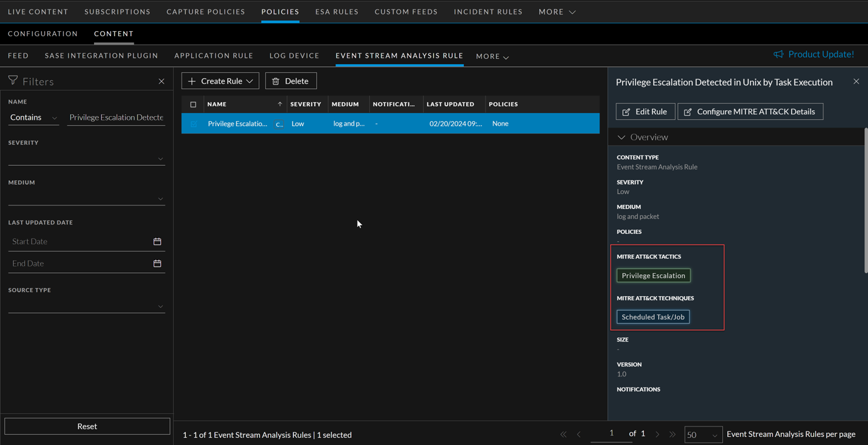Open the Log Device tab
Image resolution: width=868 pixels, height=445 pixels.
tap(294, 56)
